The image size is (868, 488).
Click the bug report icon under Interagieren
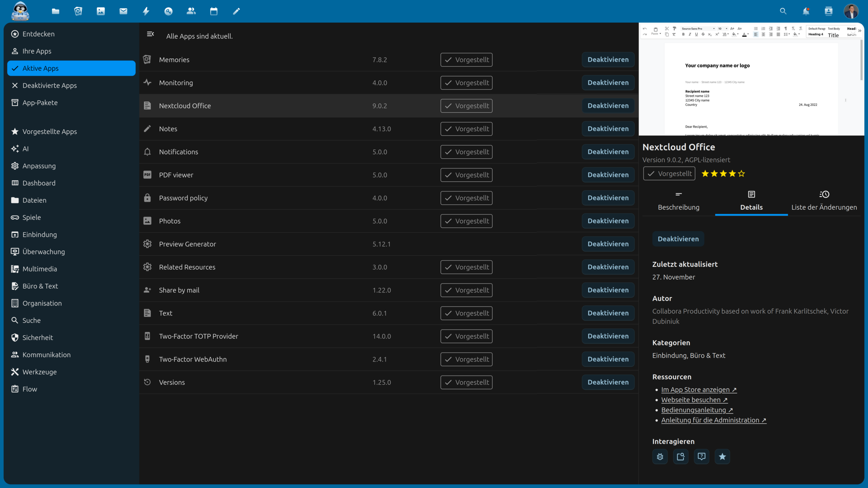(x=660, y=456)
